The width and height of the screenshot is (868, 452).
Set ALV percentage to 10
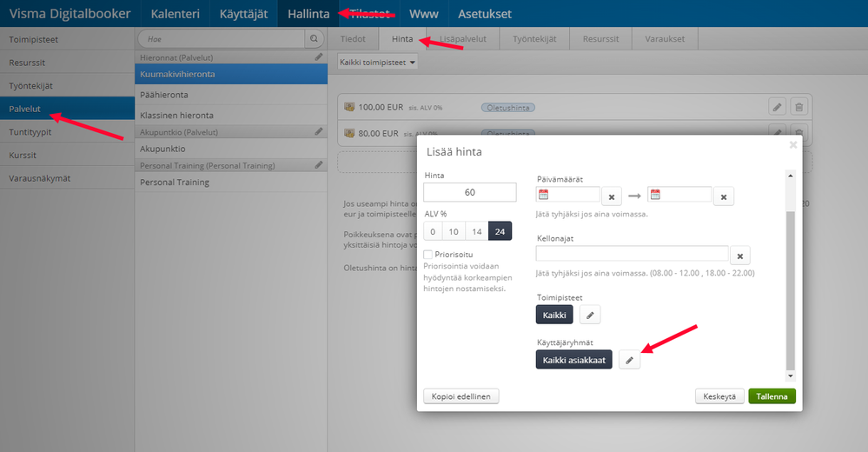pos(454,231)
